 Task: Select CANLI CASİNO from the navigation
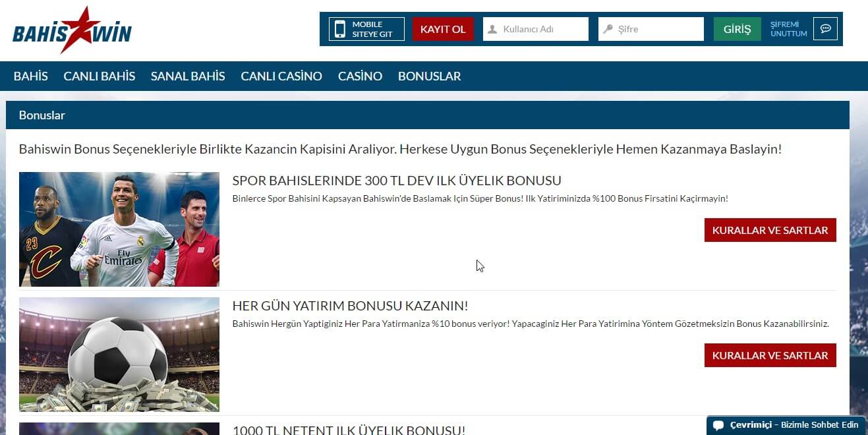pos(281,76)
